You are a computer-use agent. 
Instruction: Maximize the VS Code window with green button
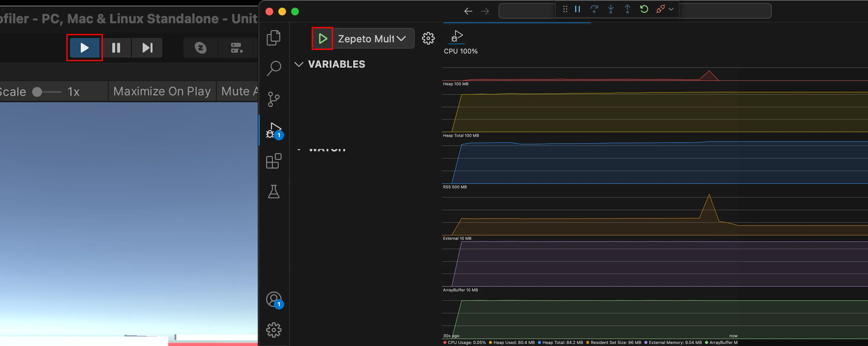[295, 12]
